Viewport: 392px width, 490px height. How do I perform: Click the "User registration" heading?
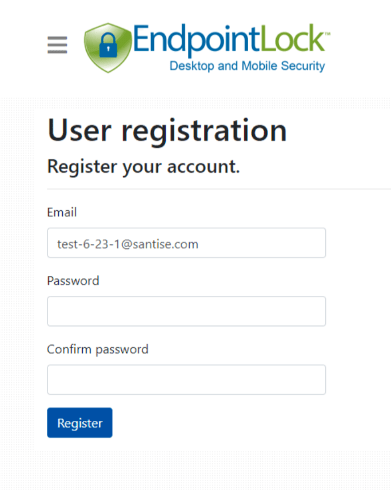[167, 130]
